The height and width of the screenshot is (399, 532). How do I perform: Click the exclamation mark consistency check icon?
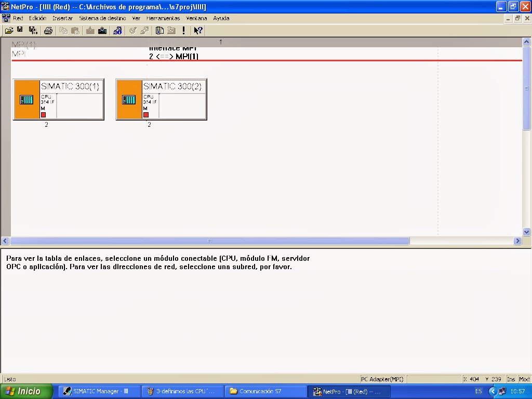pyautogui.click(x=183, y=31)
